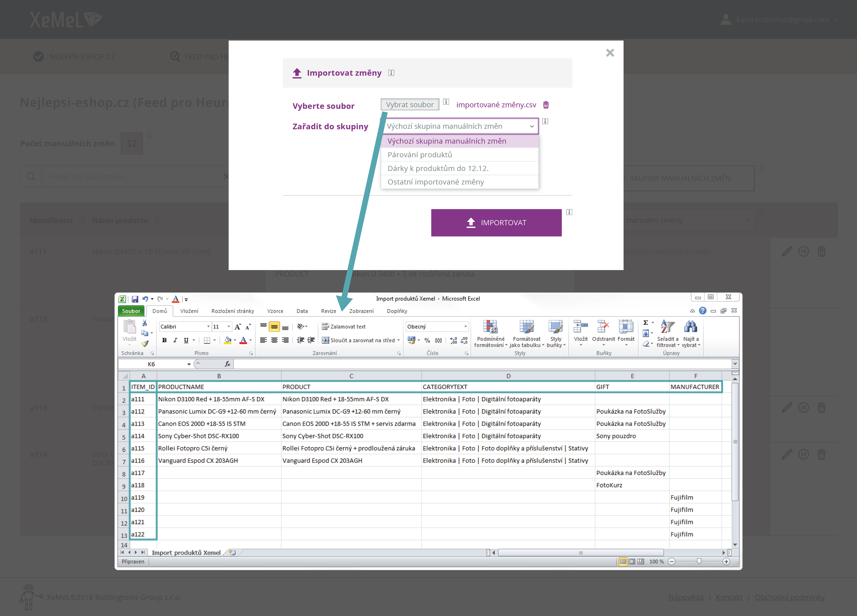Click the column D header in Excel
The image size is (857, 616).
click(508, 376)
